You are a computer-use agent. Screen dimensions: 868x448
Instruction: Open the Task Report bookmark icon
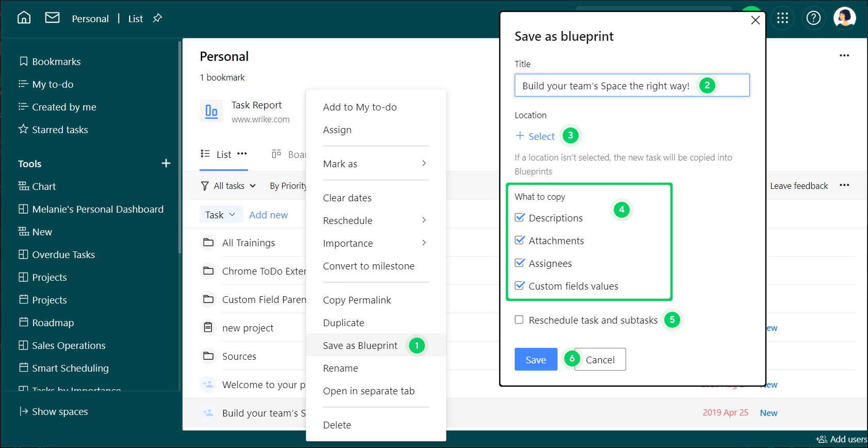pos(211,111)
